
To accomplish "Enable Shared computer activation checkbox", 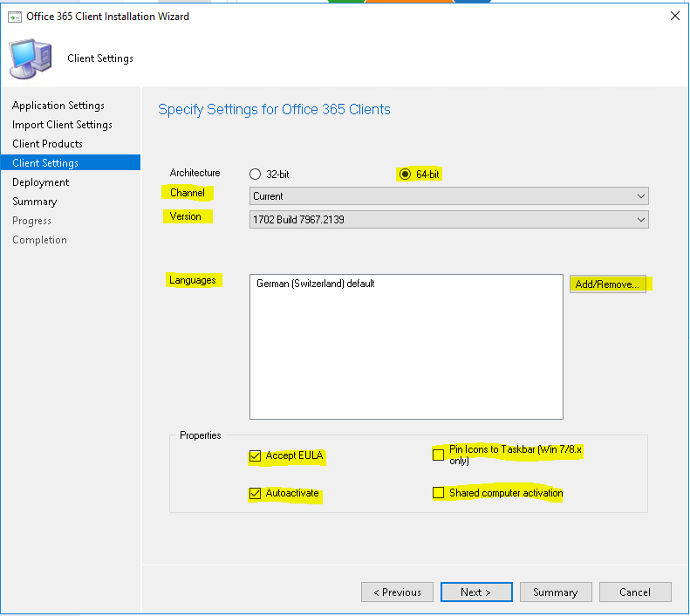I will click(438, 493).
